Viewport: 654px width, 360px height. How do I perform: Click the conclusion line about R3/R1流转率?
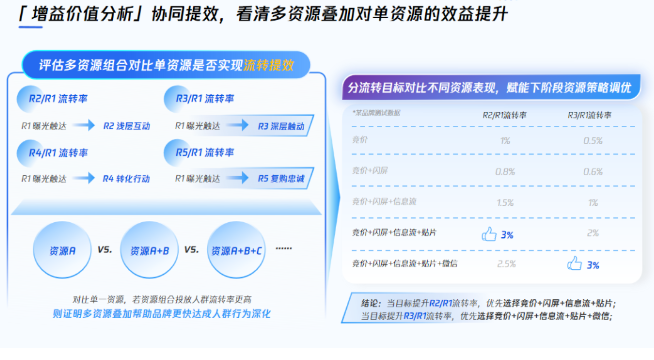(486, 316)
